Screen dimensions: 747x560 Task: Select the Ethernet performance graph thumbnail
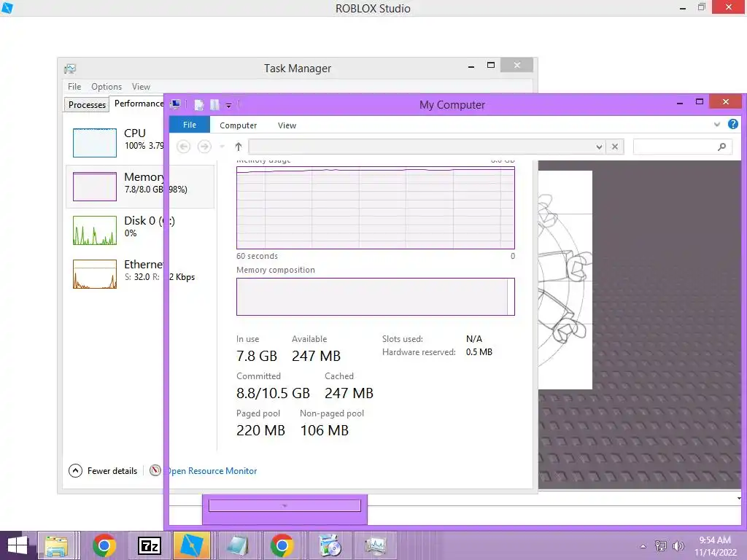click(94, 274)
